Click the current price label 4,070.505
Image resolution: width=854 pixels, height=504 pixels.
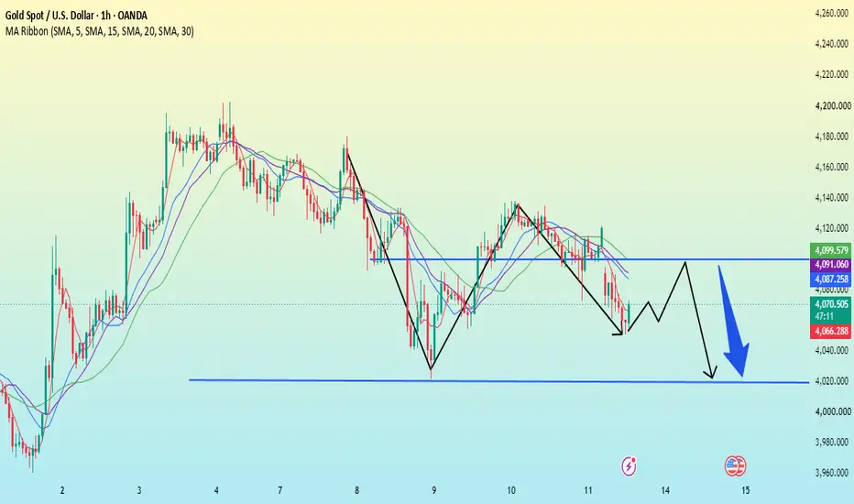point(831,304)
